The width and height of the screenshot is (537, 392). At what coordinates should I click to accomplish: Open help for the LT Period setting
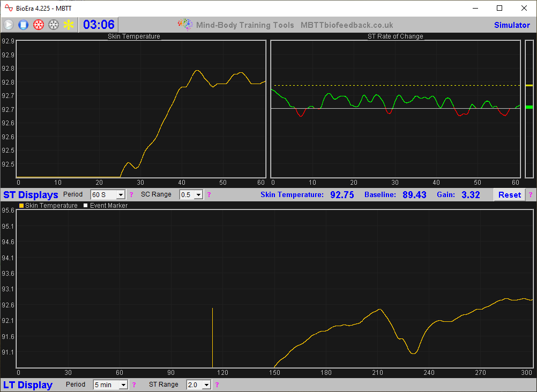click(x=135, y=385)
